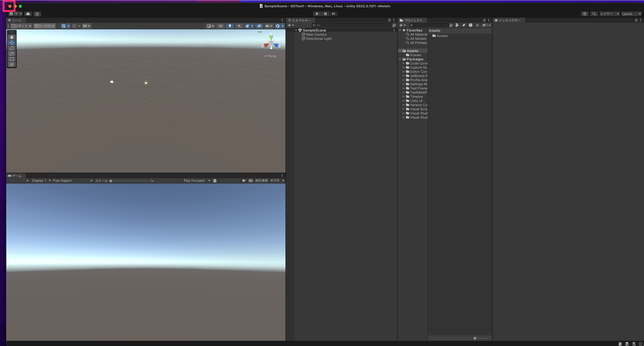Click the hierarchy add (+) button

point(290,25)
